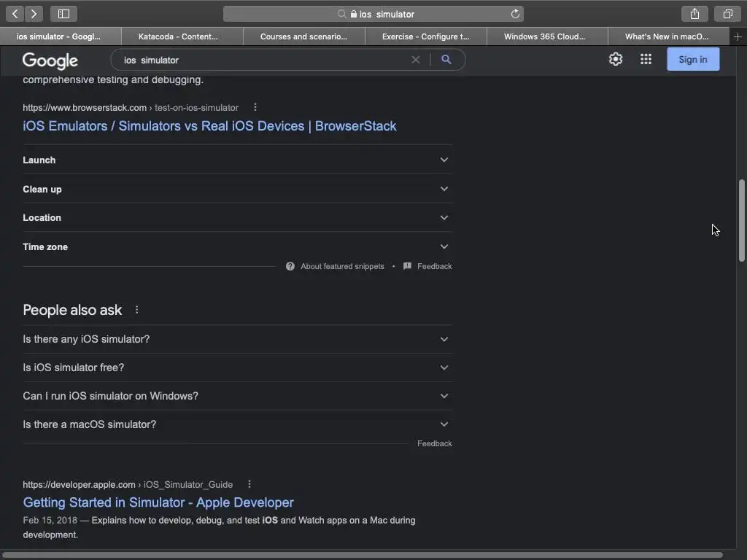Screen dimensions: 747x560
Task: Expand 'Can I run iOS simulator on Windows?'
Action: [x=237, y=396]
